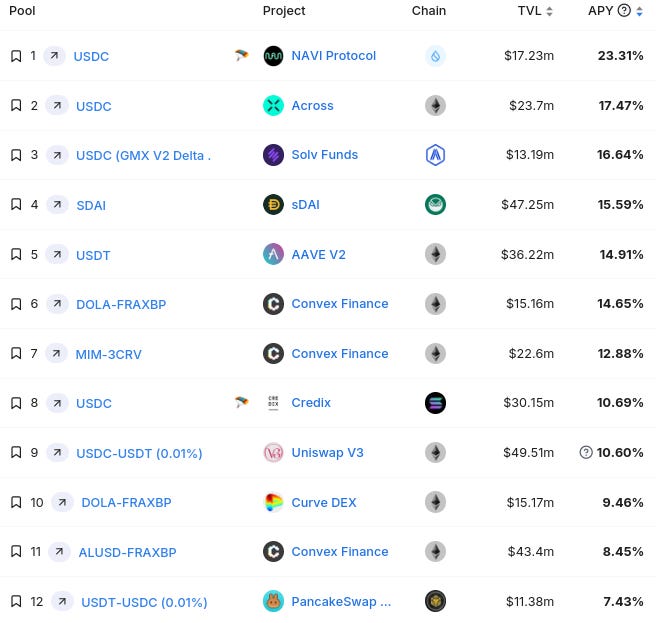Click the APY help question mark in header
The image size is (656, 623).
tap(624, 10)
